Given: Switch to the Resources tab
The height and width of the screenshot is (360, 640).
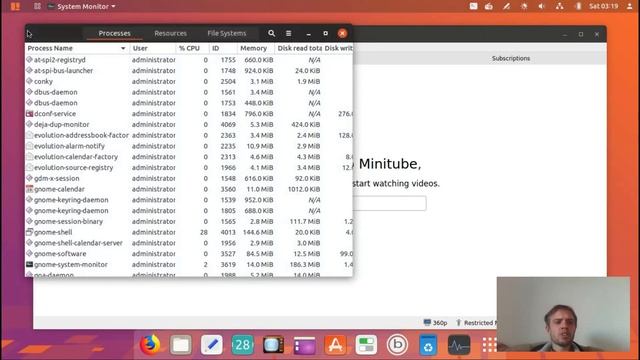Looking at the screenshot, I should [x=171, y=33].
